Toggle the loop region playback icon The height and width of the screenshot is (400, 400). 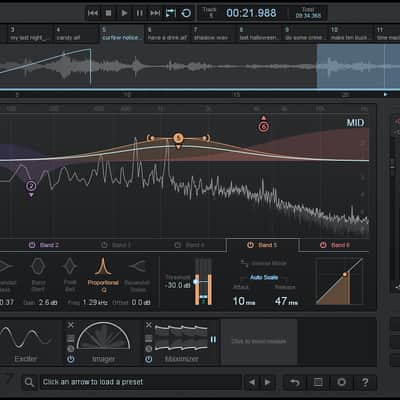pyautogui.click(x=171, y=13)
